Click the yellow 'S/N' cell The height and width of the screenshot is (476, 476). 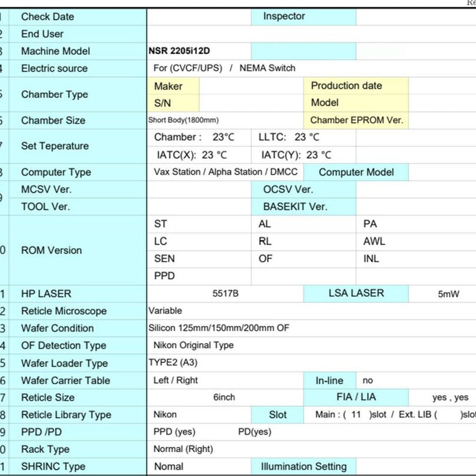tap(173, 103)
